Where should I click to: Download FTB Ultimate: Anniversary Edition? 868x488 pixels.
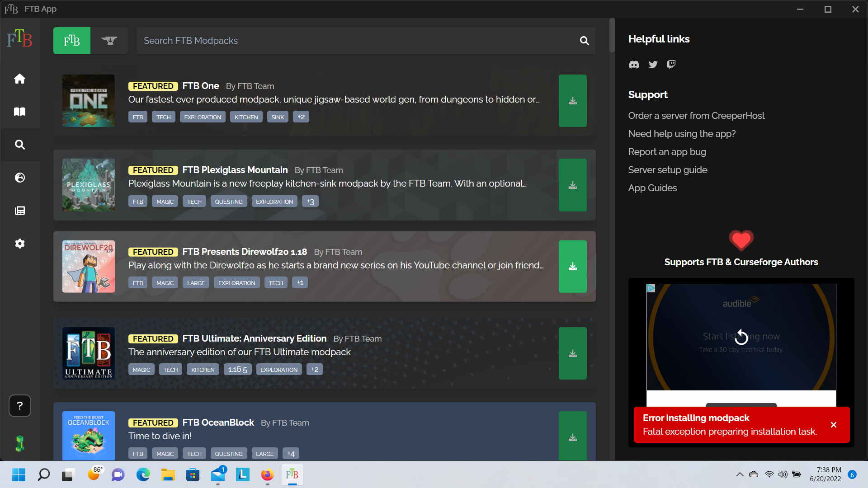click(x=572, y=353)
